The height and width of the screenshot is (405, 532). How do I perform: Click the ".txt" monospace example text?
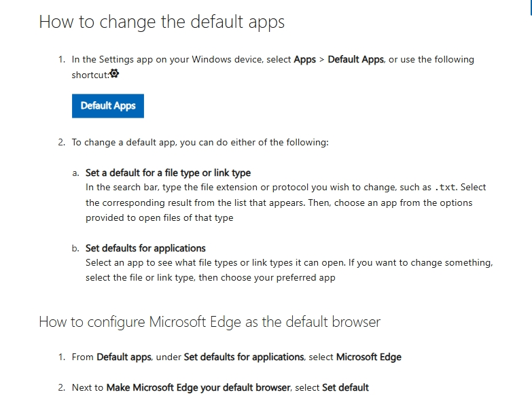click(x=445, y=188)
